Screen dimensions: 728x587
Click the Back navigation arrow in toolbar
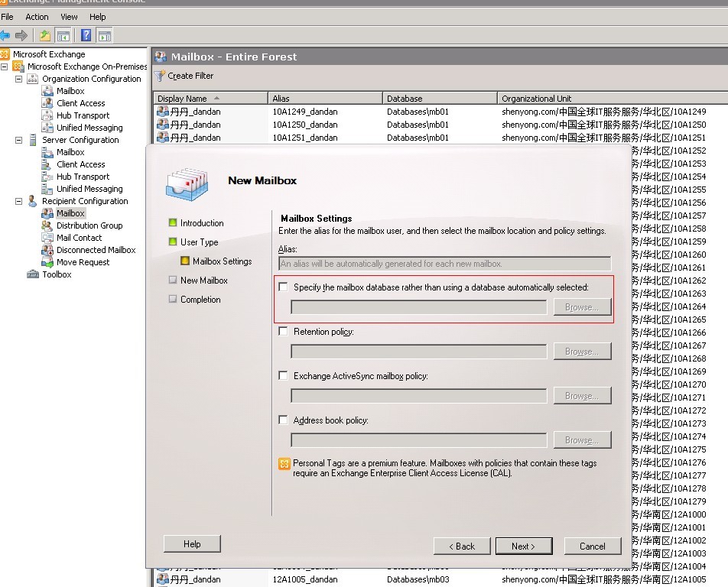pos(5,35)
